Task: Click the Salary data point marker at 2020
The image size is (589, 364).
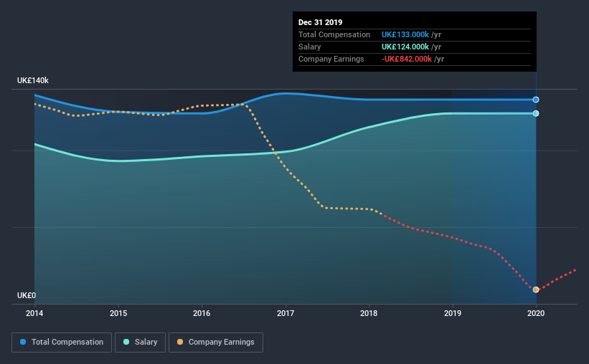Action: tap(536, 113)
